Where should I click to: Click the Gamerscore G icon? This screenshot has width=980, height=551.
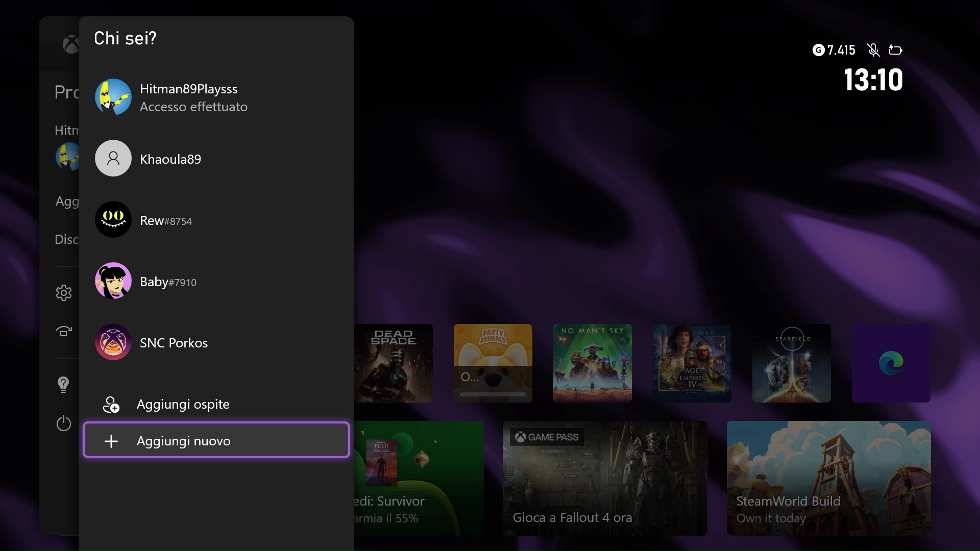pos(818,50)
